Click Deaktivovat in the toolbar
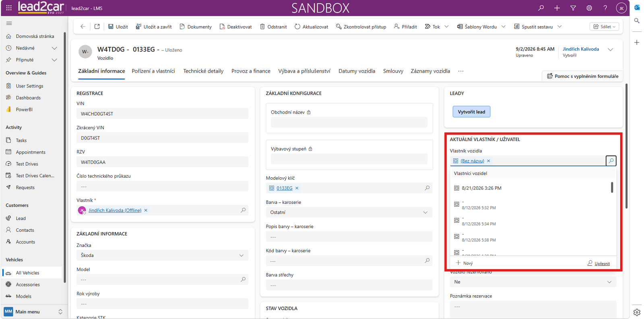Viewport: 644px width, 319px height. point(235,27)
